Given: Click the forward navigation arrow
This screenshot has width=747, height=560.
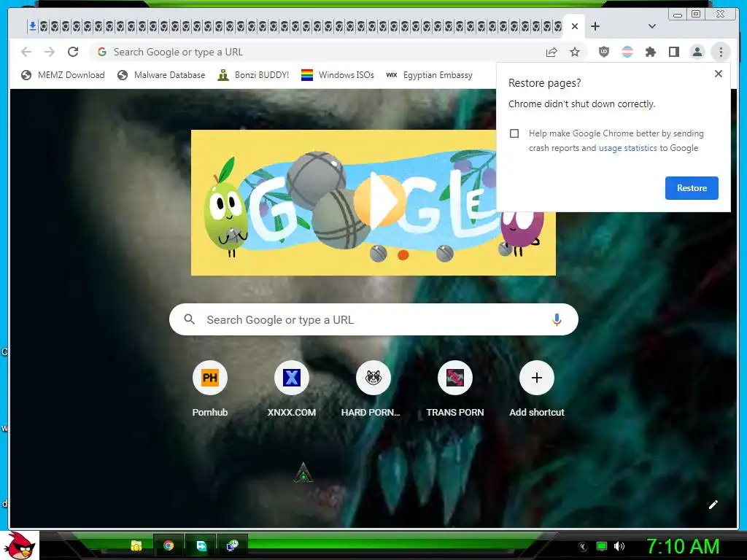Looking at the screenshot, I should click(x=50, y=52).
